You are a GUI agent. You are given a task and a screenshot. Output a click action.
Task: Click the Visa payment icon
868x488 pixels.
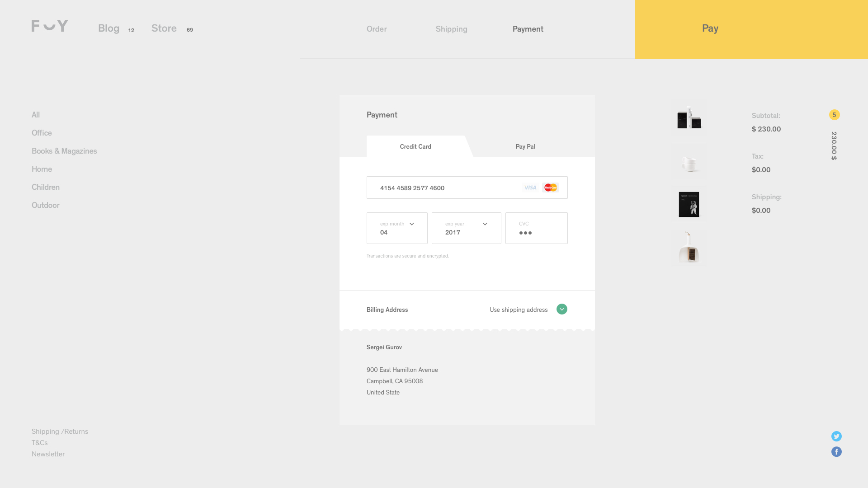click(x=530, y=187)
